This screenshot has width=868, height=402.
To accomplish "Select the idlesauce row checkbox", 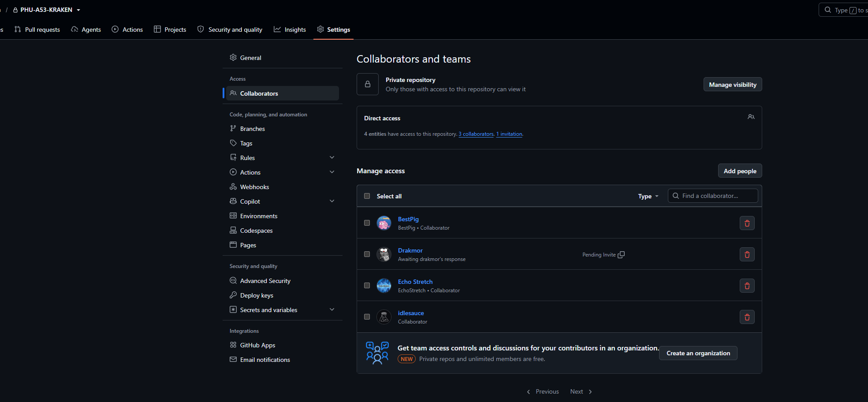I will tap(367, 317).
